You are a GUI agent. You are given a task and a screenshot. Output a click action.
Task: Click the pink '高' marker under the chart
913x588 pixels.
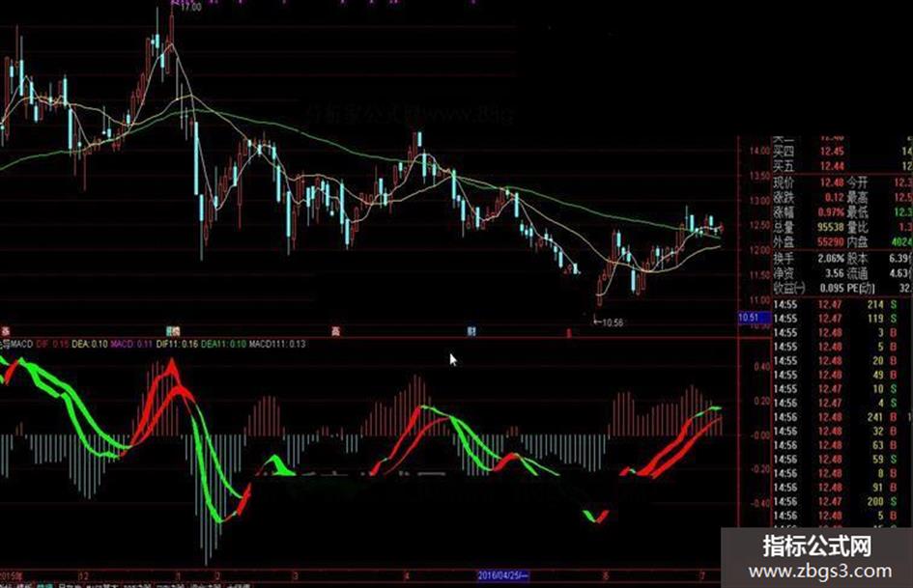pyautogui.click(x=335, y=331)
